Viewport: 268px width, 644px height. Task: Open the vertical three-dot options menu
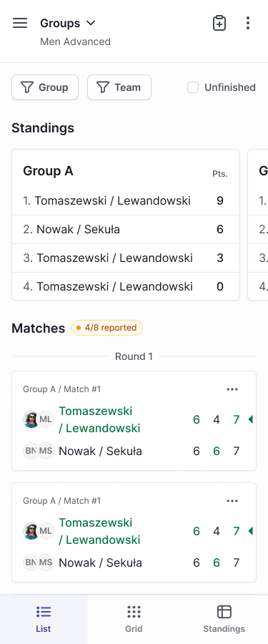[x=247, y=23]
